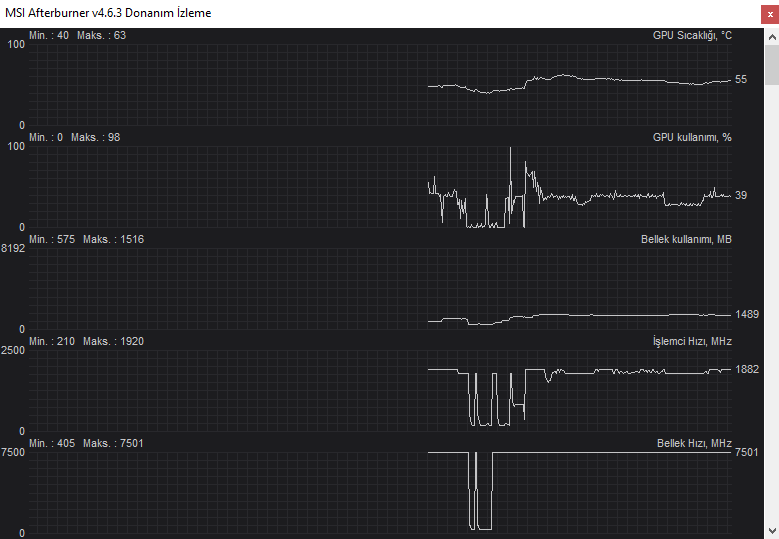Click memory usage Min 575 Maks 1516 text
This screenshot has width=779, height=539.
[86, 239]
